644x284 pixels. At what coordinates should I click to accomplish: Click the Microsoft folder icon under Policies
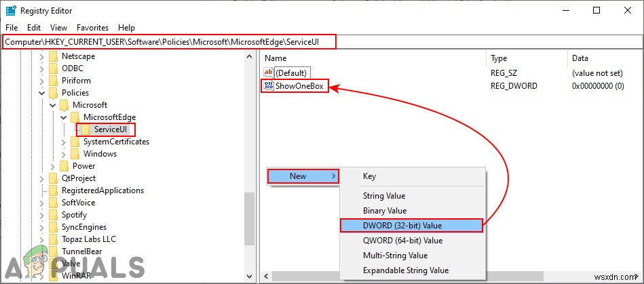tap(64, 105)
